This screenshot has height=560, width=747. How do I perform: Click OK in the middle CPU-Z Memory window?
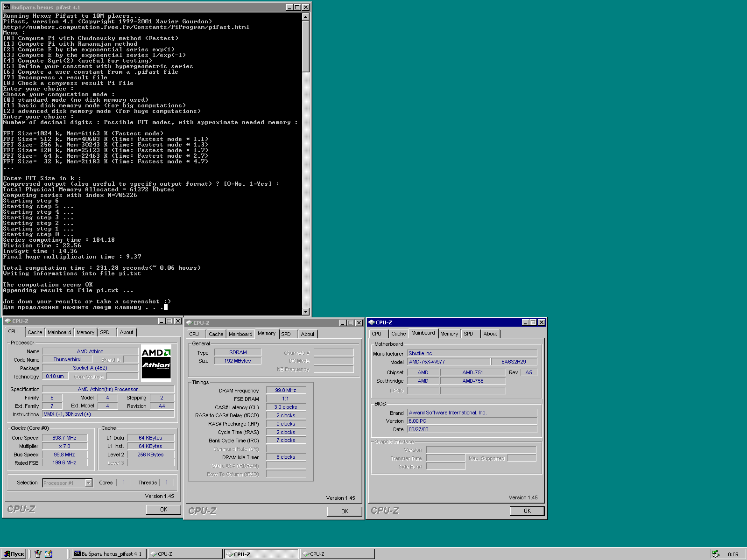click(345, 511)
